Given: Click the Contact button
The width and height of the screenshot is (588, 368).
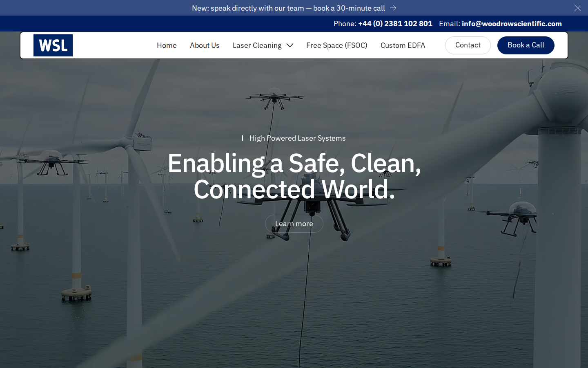Looking at the screenshot, I should point(468,45).
